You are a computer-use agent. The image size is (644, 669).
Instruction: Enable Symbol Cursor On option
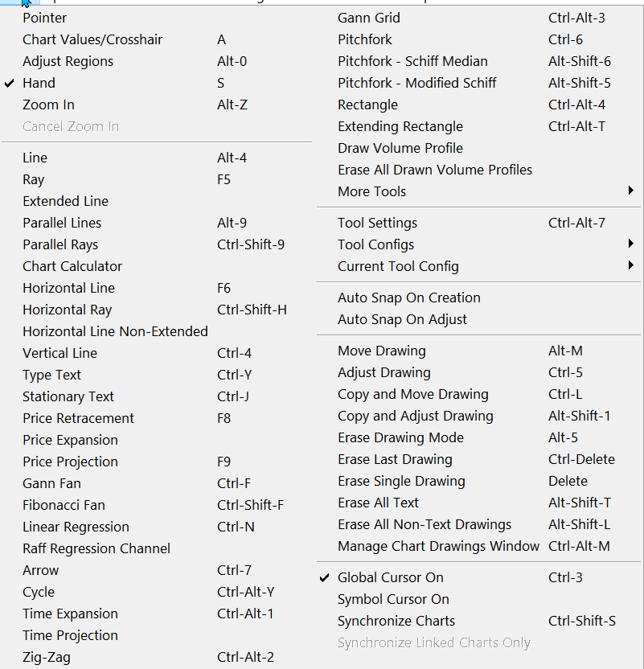click(x=393, y=599)
